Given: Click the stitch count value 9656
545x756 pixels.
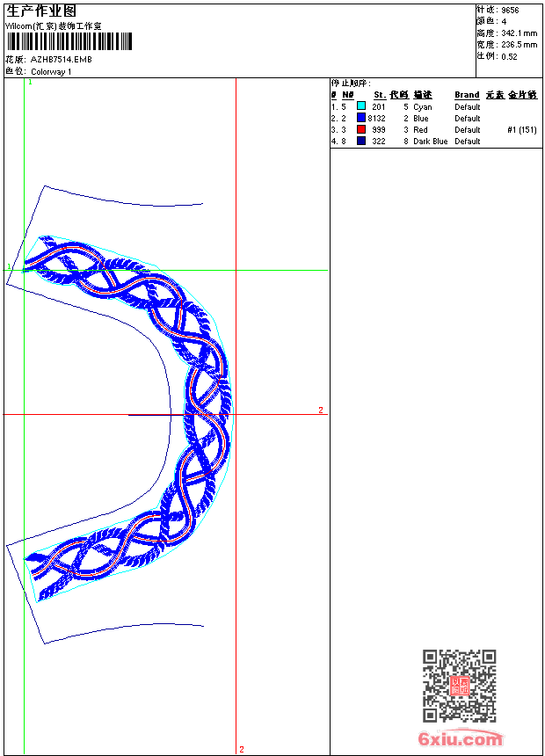Looking at the screenshot, I should pos(510,10).
